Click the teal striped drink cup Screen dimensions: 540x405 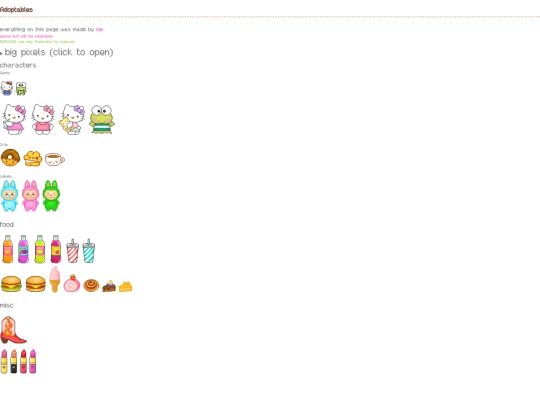[x=89, y=251]
